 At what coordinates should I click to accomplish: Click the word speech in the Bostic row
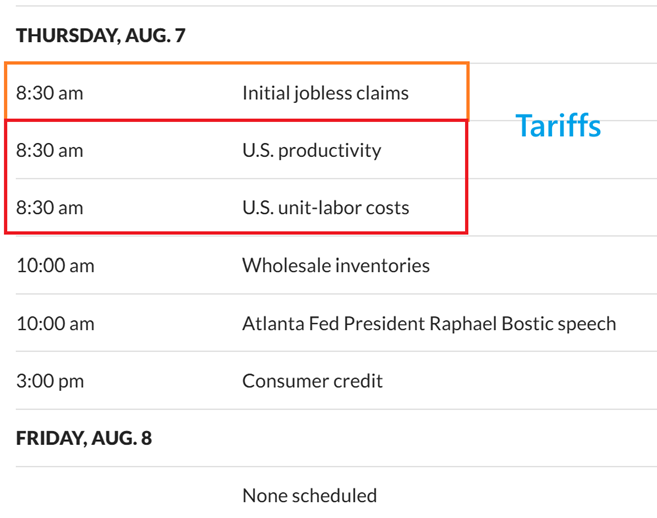point(589,324)
